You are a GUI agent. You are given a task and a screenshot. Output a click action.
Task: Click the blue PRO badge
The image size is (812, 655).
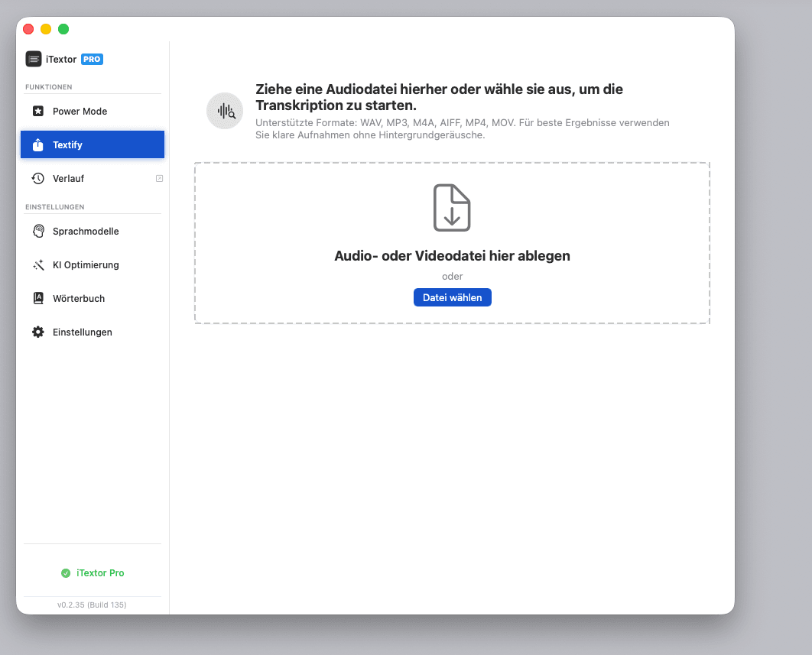click(93, 59)
